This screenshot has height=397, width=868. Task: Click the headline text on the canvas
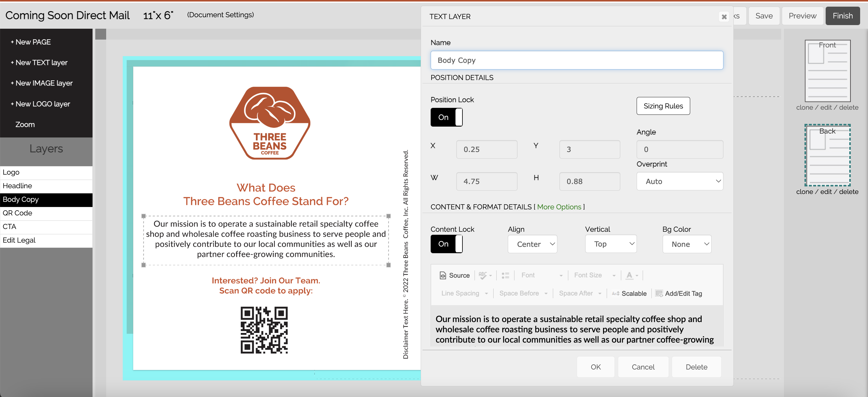point(266,194)
